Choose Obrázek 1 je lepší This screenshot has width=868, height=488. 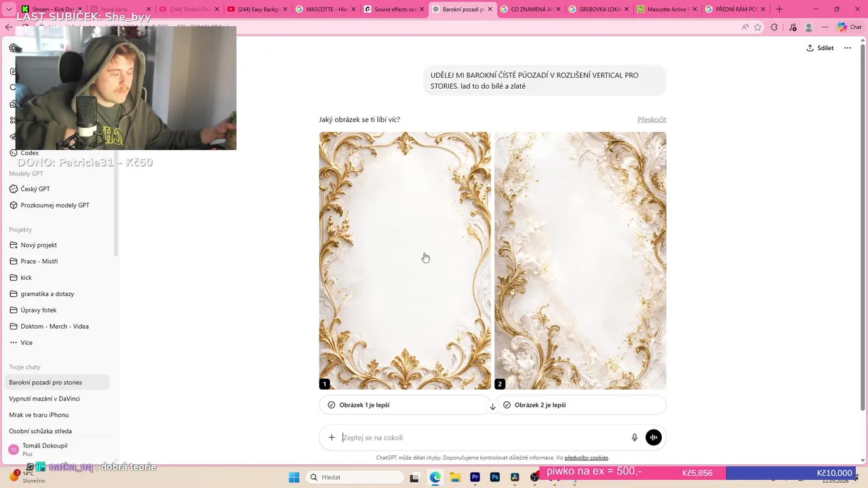point(405,405)
